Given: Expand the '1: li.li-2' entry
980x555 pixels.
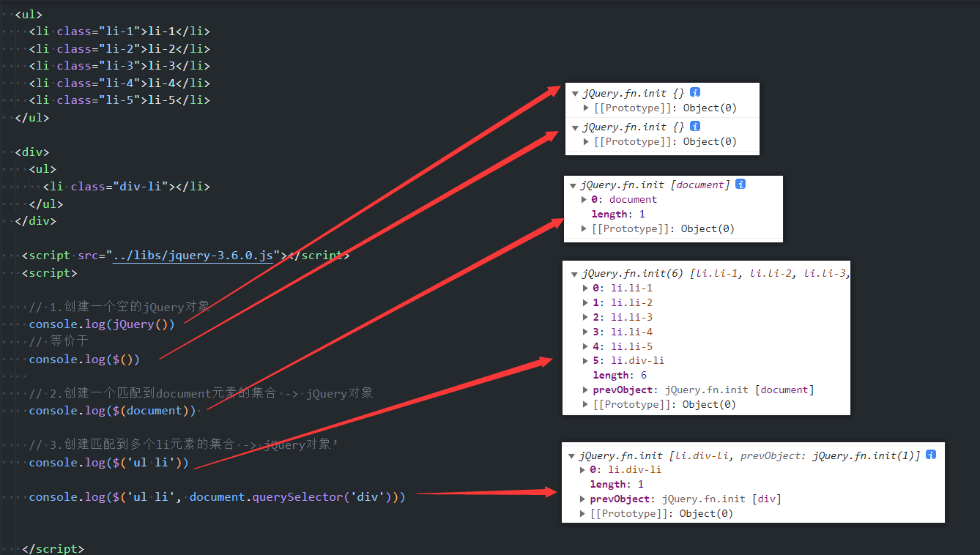Looking at the screenshot, I should (x=585, y=302).
